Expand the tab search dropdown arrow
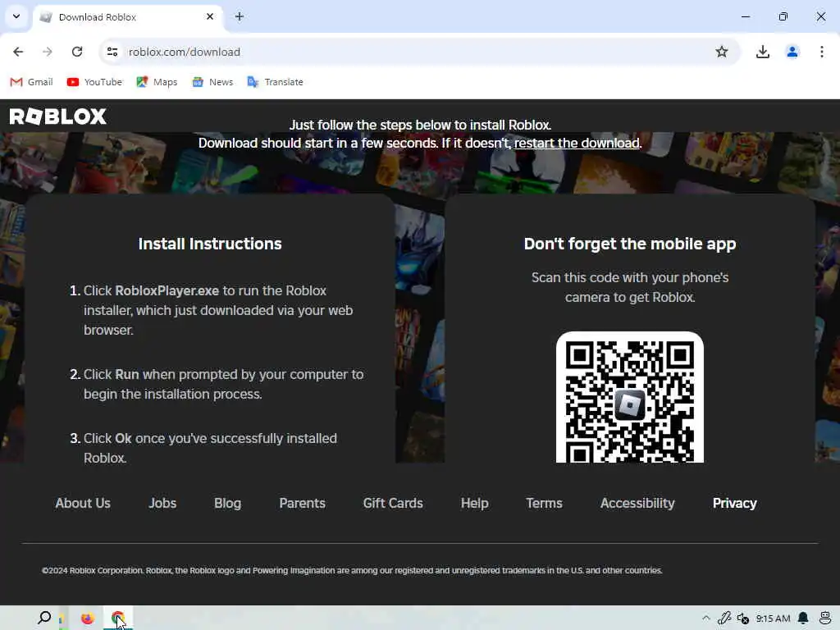The image size is (840, 630). pos(16,16)
